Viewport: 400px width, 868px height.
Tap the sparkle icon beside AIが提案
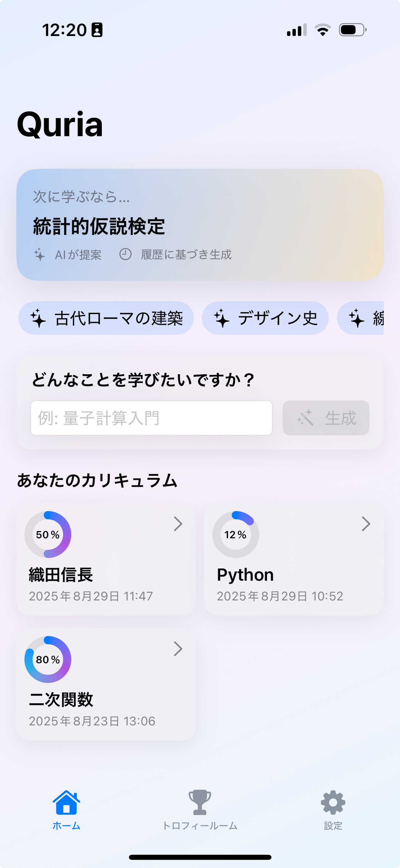point(39,254)
